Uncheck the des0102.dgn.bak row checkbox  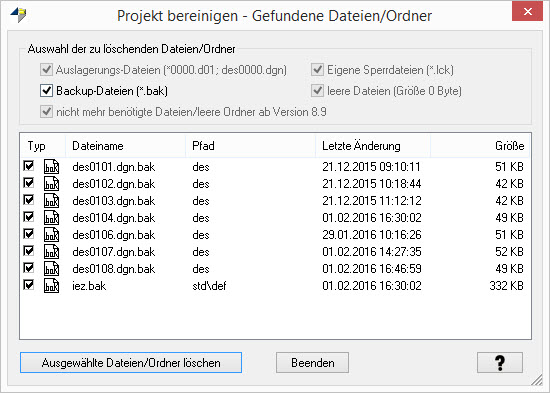28,182
